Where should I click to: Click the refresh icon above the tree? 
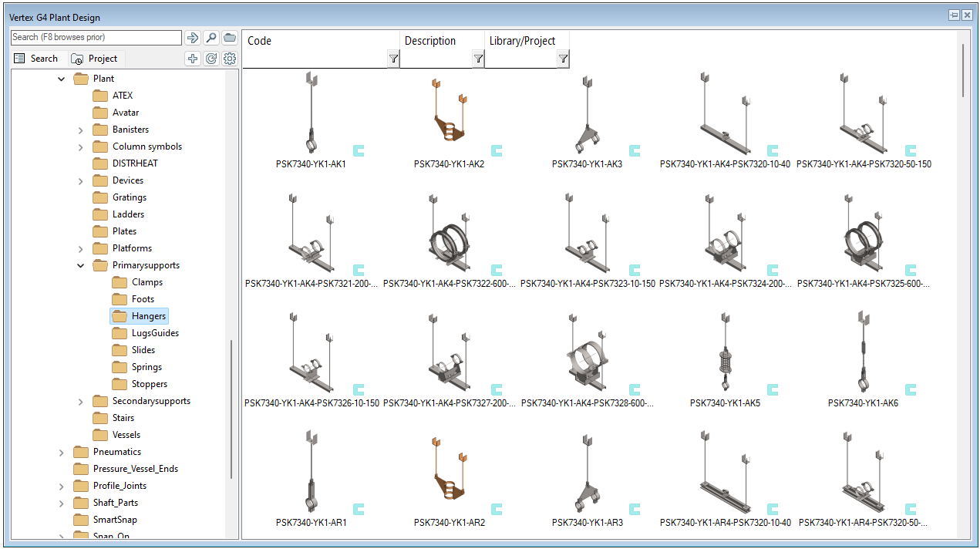tap(211, 59)
